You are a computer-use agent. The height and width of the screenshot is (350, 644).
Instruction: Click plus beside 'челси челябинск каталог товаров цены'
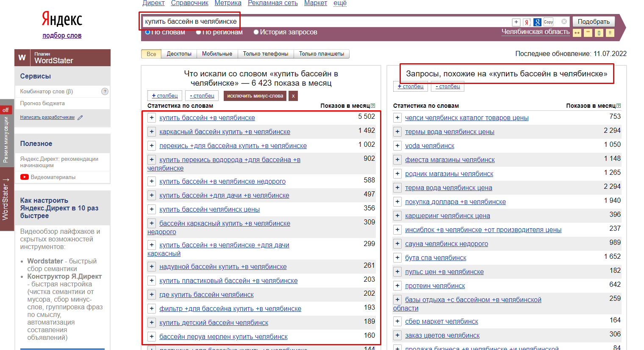click(397, 118)
